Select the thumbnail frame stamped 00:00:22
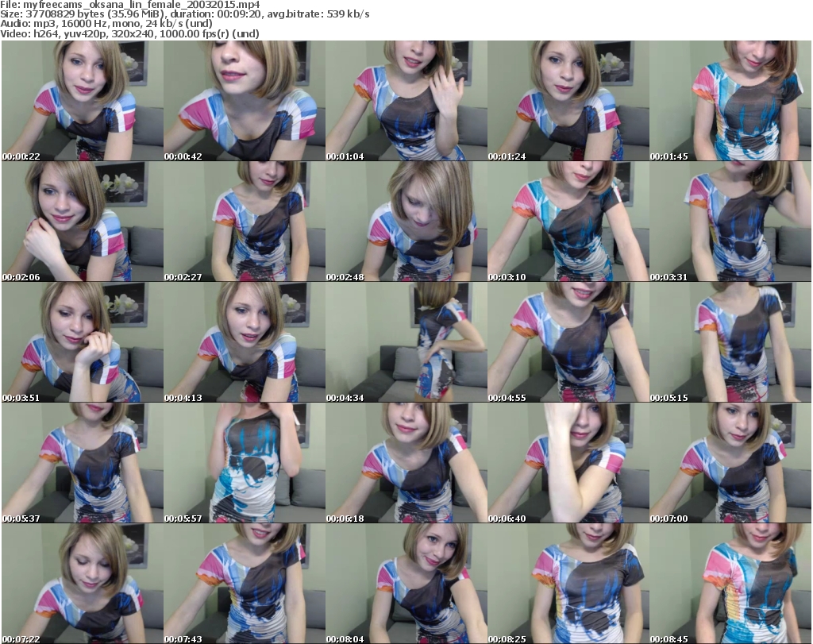 83,101
